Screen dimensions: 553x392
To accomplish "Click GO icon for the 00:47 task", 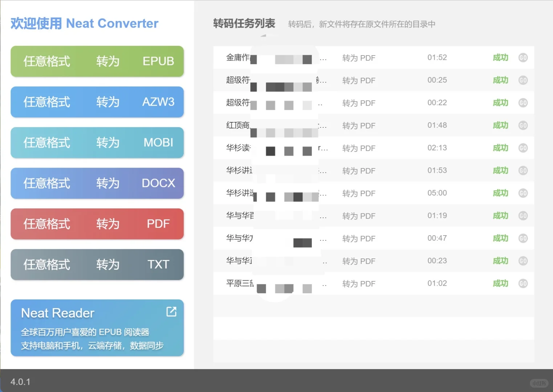I will (x=523, y=238).
